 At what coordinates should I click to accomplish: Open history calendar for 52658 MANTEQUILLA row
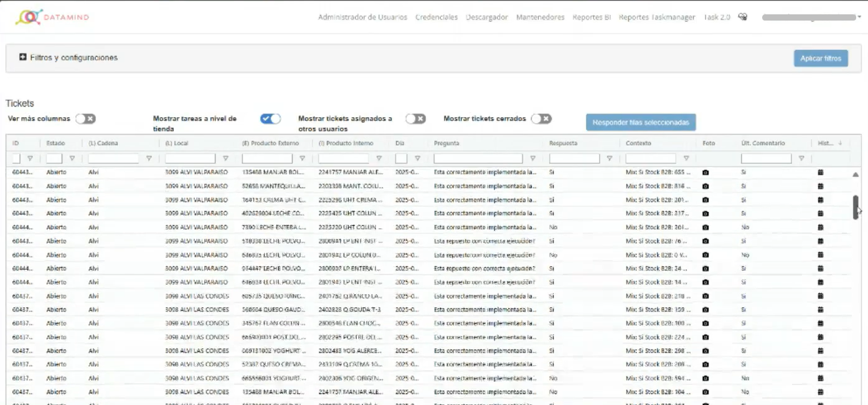pos(821,186)
